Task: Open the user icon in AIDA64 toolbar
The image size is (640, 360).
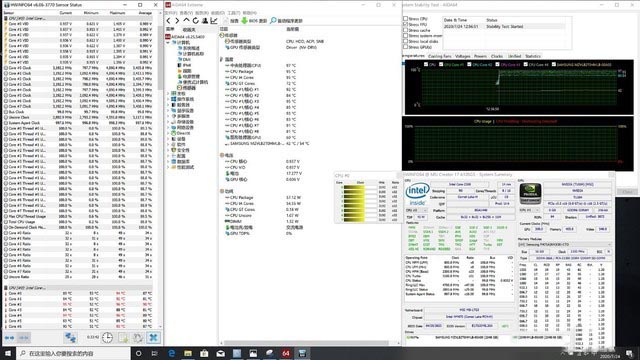Action: (205, 20)
